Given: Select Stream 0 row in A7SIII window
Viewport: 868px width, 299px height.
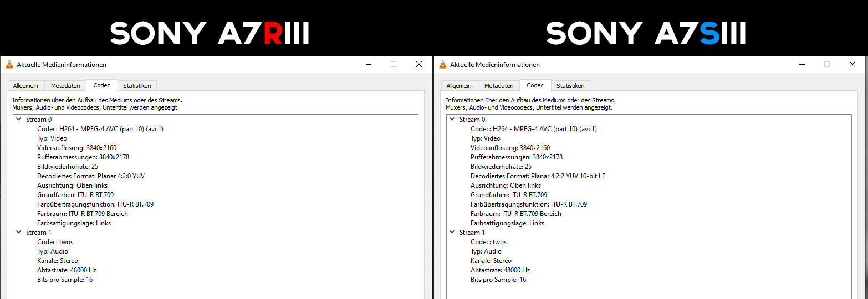Looking at the screenshot, I should click(472, 120).
